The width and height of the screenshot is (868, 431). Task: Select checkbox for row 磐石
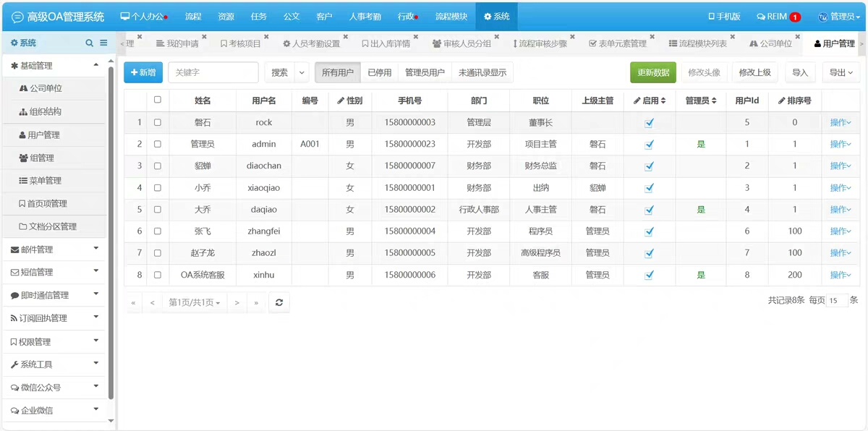click(x=158, y=123)
